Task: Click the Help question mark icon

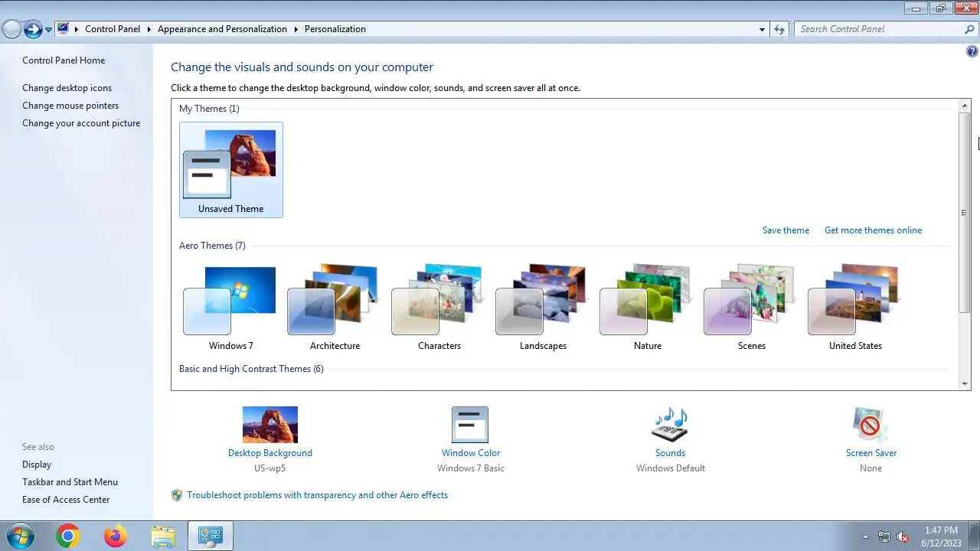Action: [x=972, y=52]
